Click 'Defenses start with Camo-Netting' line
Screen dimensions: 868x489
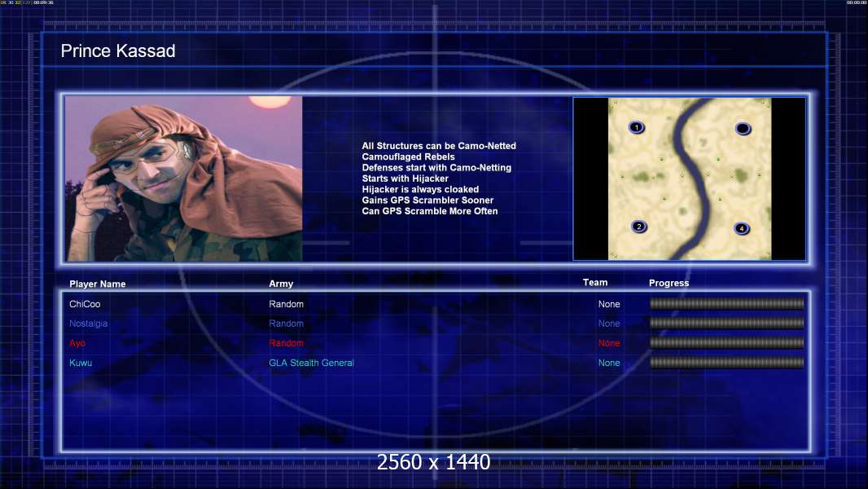tap(436, 167)
